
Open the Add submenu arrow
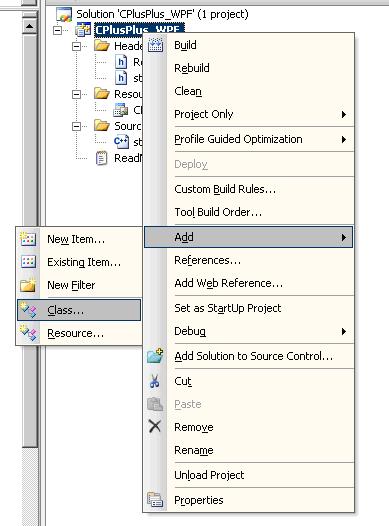[x=343, y=238]
